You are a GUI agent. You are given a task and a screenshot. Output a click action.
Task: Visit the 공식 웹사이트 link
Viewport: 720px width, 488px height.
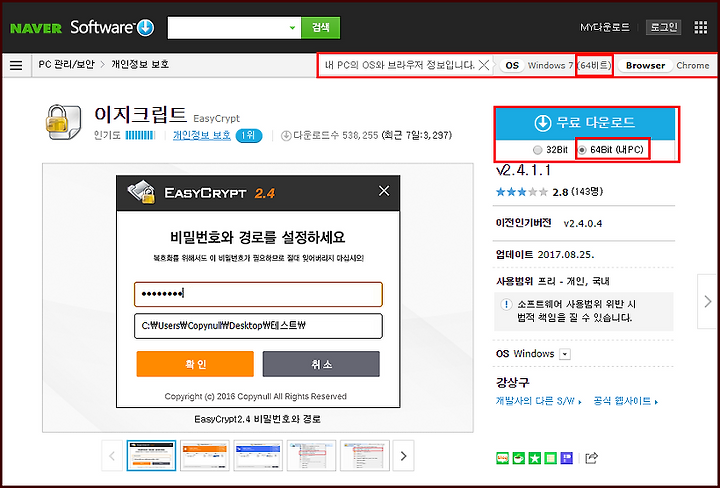pos(625,401)
